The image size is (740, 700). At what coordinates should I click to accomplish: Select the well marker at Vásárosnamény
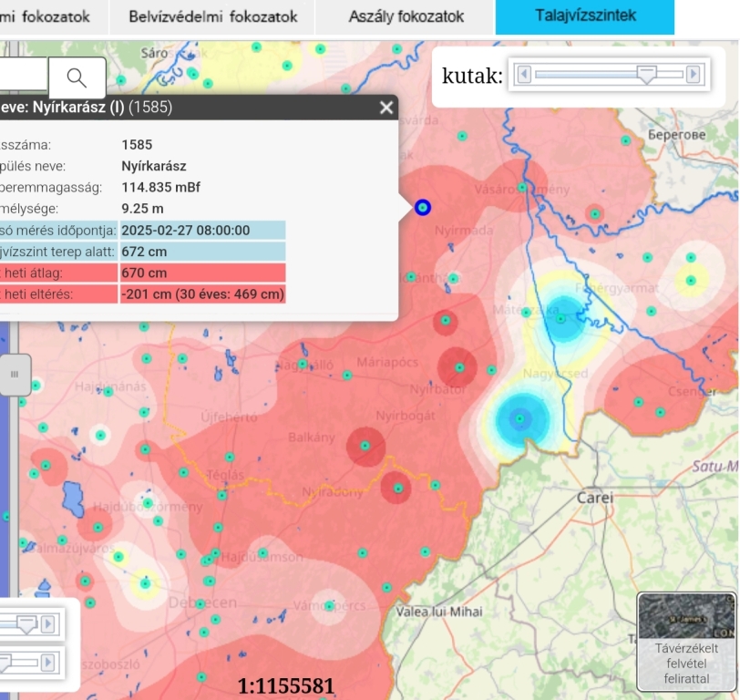pyautogui.click(x=523, y=187)
